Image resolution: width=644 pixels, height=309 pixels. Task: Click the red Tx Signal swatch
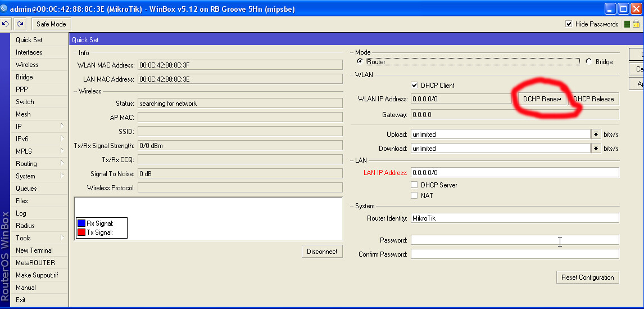(81, 232)
